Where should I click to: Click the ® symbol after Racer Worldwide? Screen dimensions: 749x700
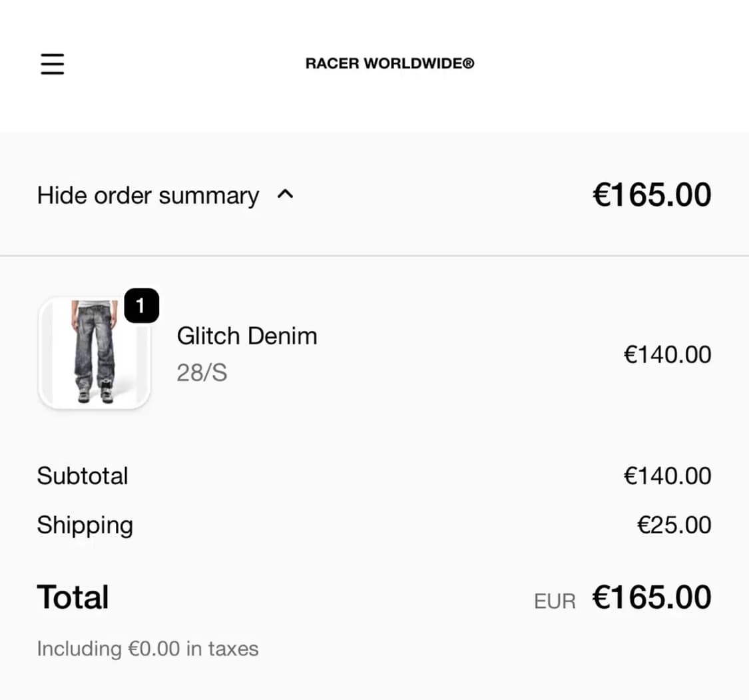pyautogui.click(x=469, y=64)
